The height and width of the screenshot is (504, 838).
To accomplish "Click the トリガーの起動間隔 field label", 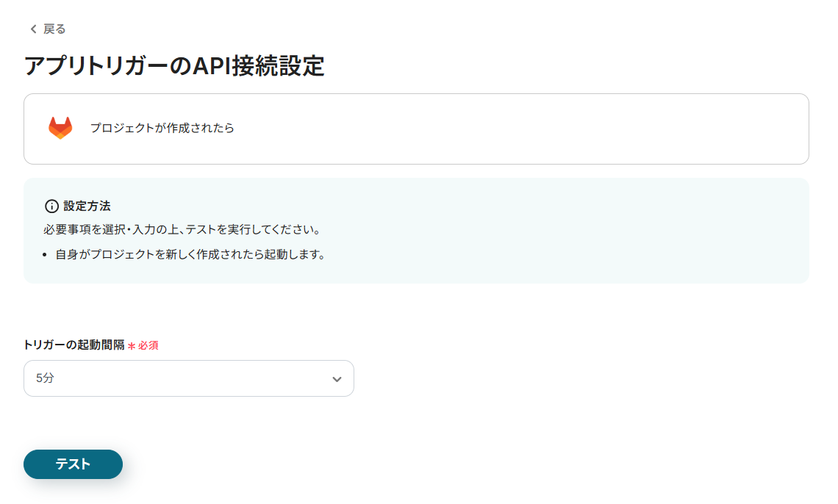I will [x=74, y=345].
